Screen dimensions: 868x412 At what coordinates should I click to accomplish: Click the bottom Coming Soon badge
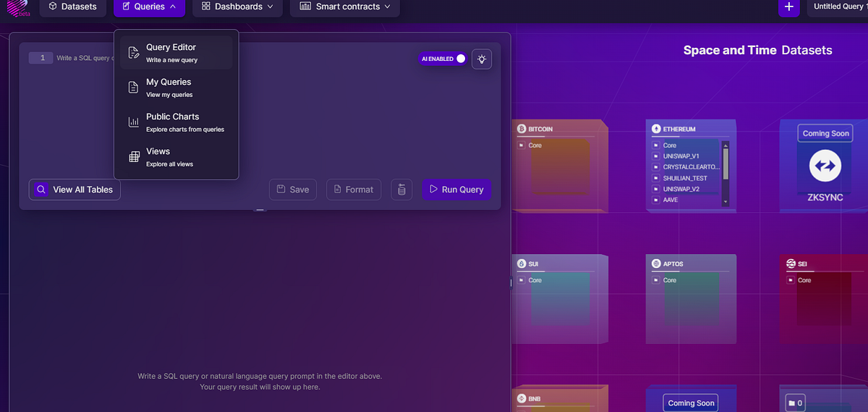coord(691,403)
